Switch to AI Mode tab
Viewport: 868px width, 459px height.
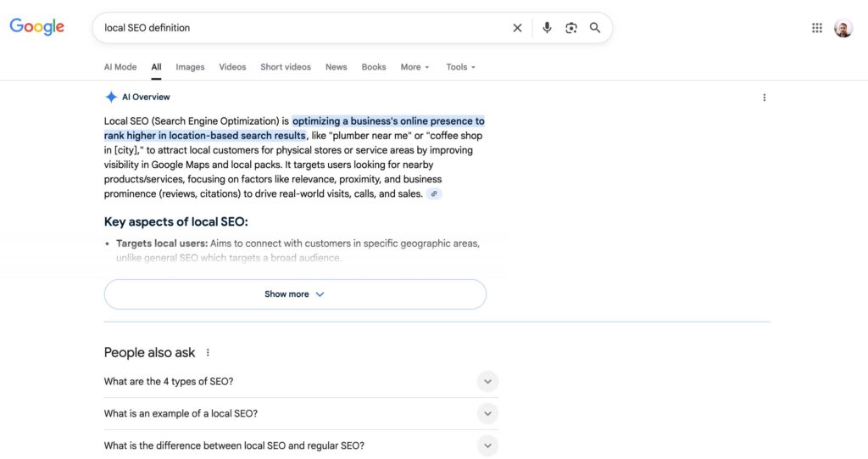120,67
